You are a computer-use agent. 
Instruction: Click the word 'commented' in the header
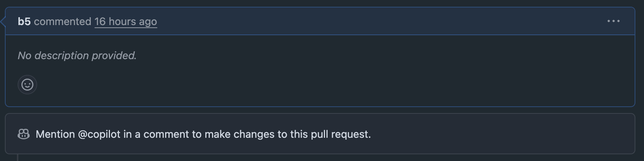[x=62, y=21]
